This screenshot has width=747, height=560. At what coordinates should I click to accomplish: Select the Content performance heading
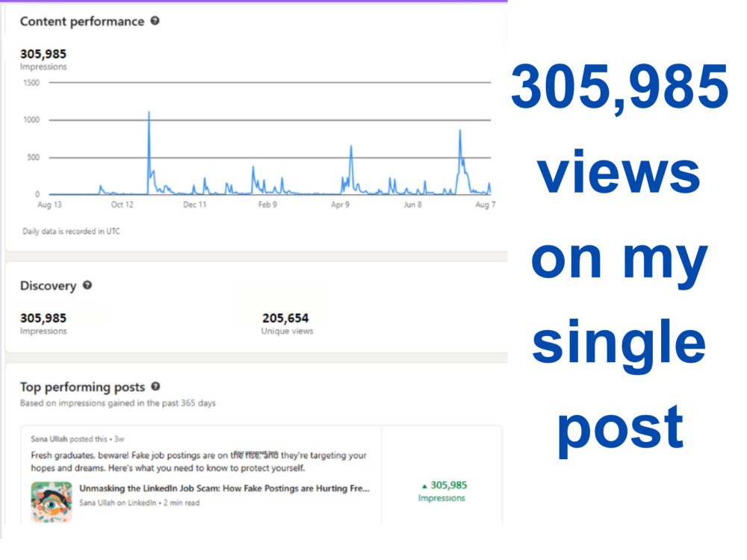[82, 22]
